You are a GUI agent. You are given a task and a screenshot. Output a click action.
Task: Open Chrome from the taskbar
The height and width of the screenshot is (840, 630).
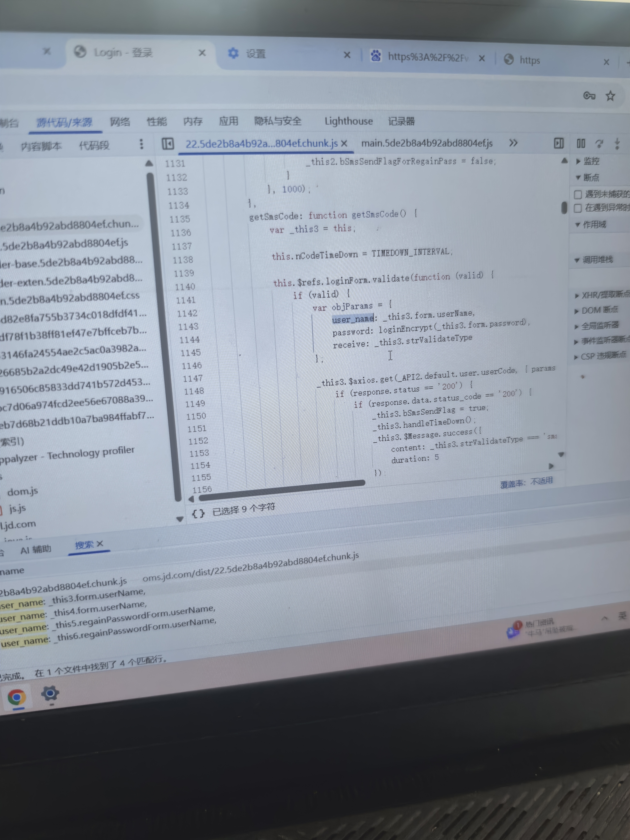point(17,697)
